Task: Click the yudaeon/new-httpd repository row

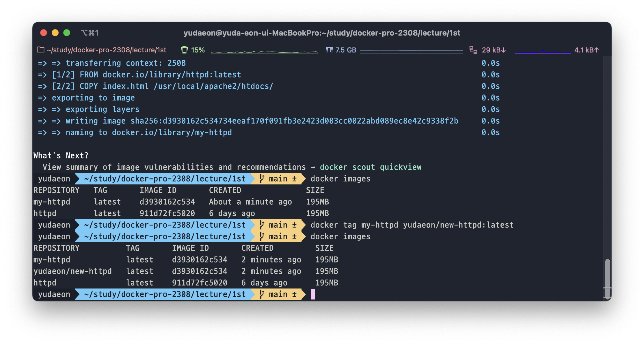Action: click(x=72, y=271)
